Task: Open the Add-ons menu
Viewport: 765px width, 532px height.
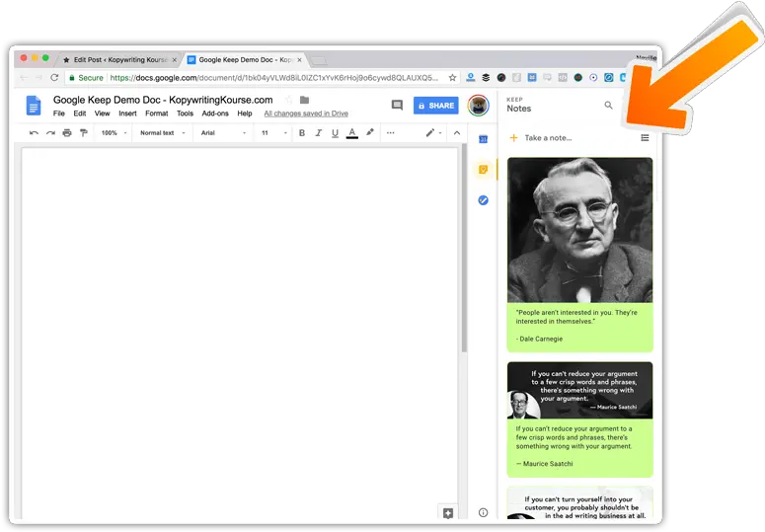Action: pyautogui.click(x=215, y=114)
